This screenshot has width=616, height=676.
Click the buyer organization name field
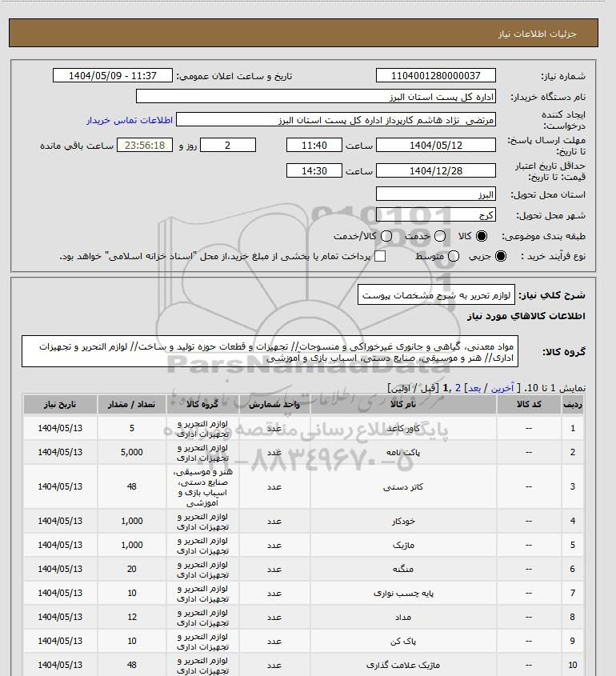coord(316,97)
